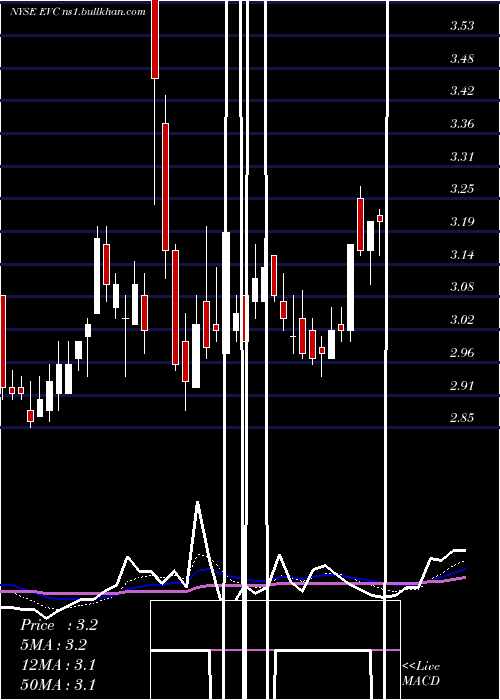Screen dimensions: 500x700
Task: Select the 3.36 price level label
Action: [462, 124]
